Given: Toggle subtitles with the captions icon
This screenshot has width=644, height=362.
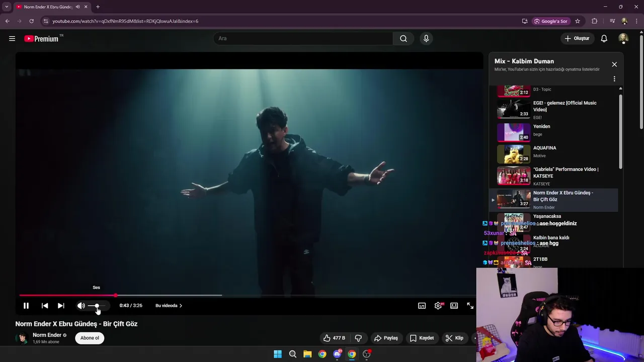Looking at the screenshot, I should [x=422, y=306].
